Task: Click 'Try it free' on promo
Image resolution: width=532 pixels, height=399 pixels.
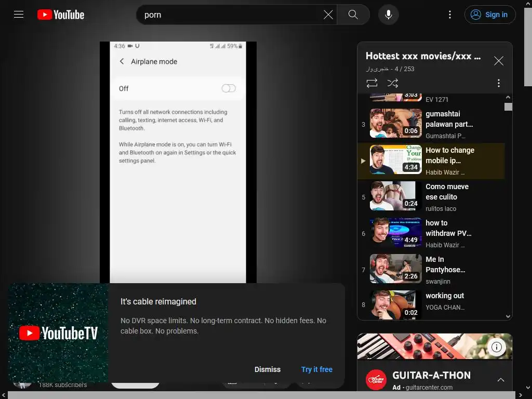Action: pyautogui.click(x=316, y=369)
